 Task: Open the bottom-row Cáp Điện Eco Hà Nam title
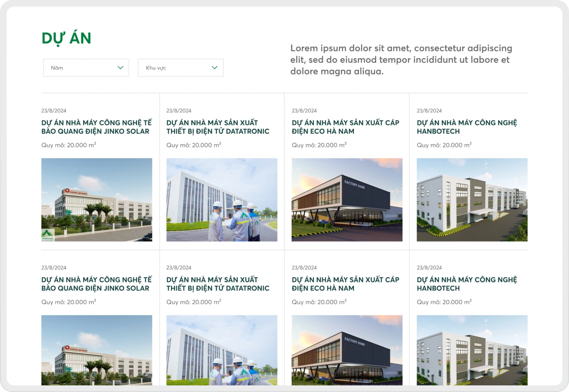tap(345, 284)
